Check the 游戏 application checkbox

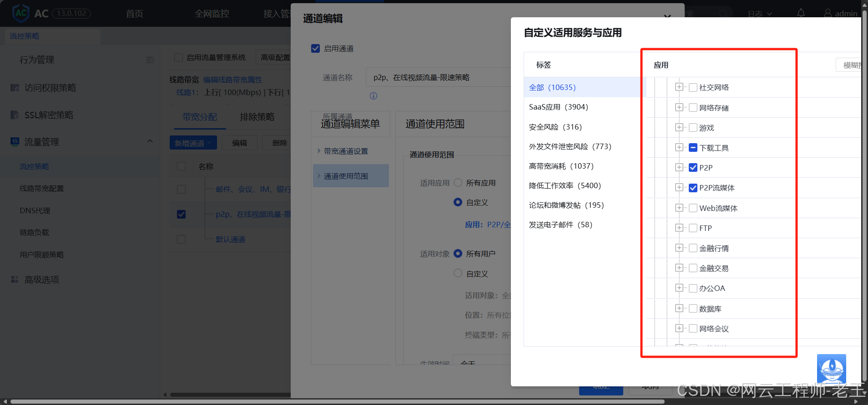coord(693,128)
